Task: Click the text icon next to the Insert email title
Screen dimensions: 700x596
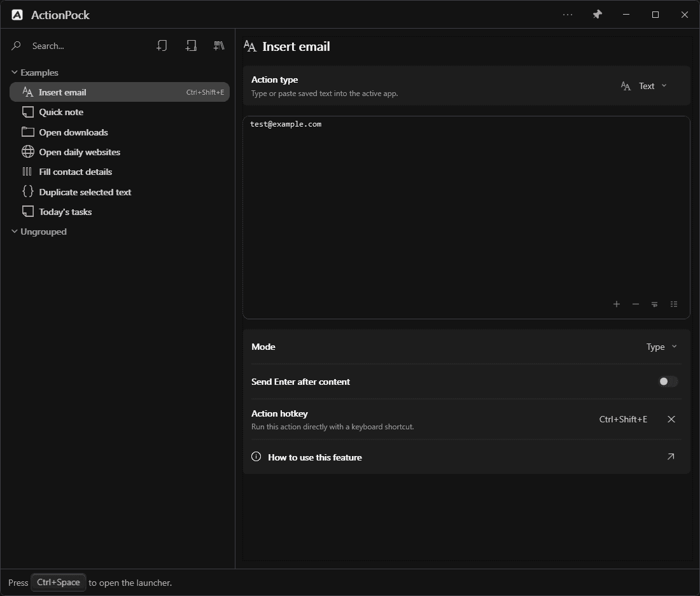Action: click(x=250, y=46)
